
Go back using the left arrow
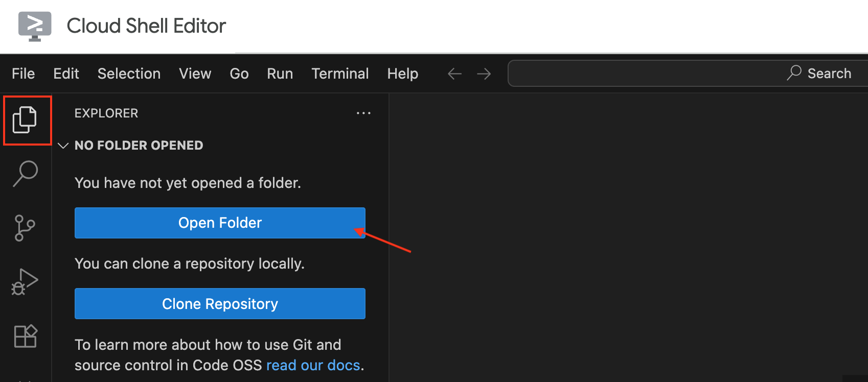(454, 74)
